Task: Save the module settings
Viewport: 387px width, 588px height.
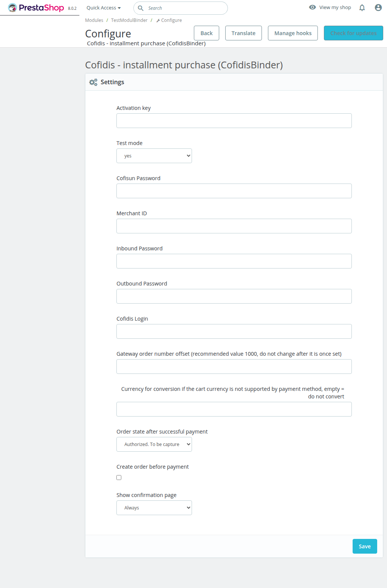Action: [364, 546]
